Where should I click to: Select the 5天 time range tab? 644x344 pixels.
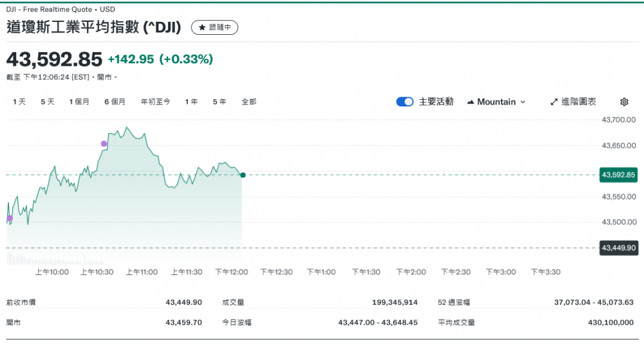point(48,102)
